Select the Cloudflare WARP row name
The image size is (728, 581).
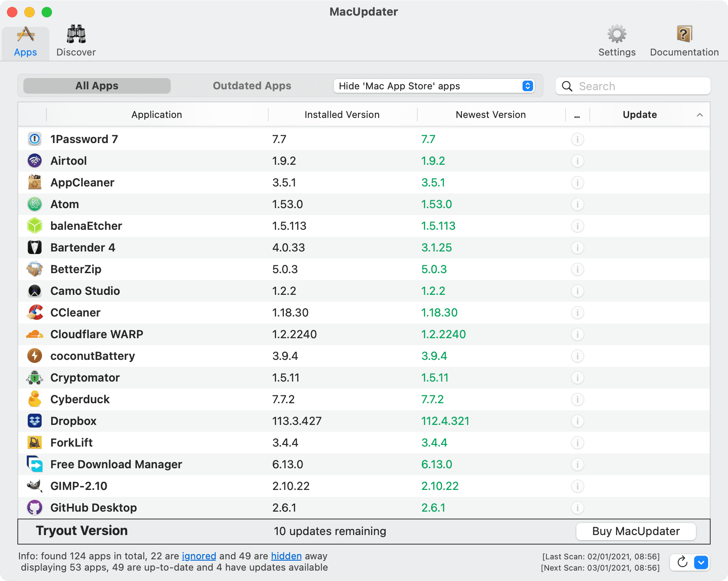point(97,334)
